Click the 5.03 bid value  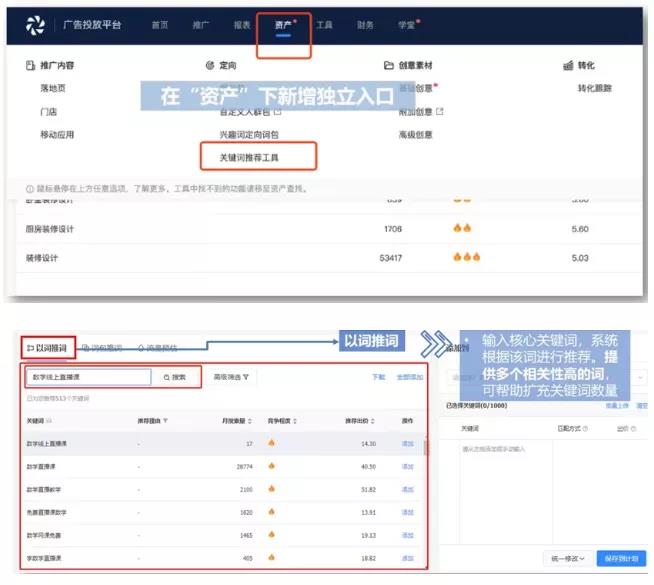[580, 258]
